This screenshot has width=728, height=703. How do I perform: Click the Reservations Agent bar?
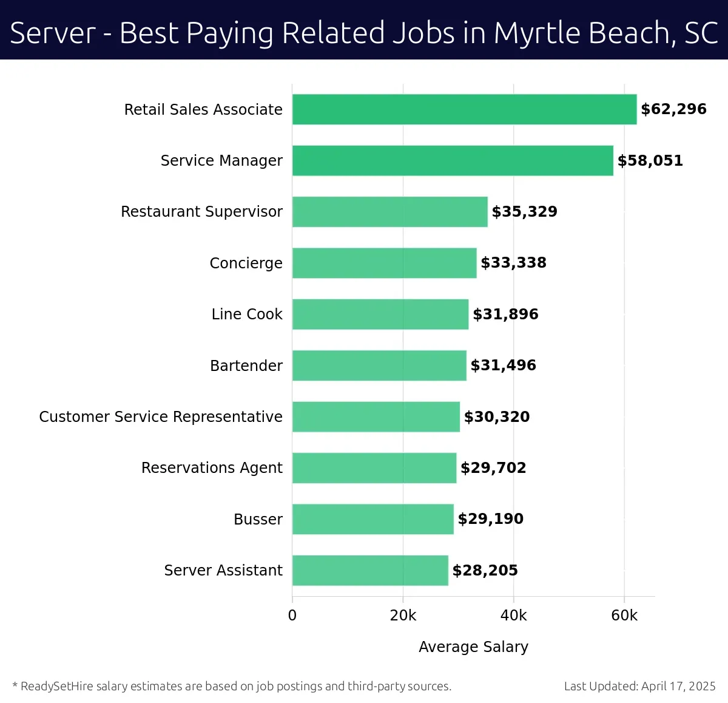pyautogui.click(x=374, y=467)
